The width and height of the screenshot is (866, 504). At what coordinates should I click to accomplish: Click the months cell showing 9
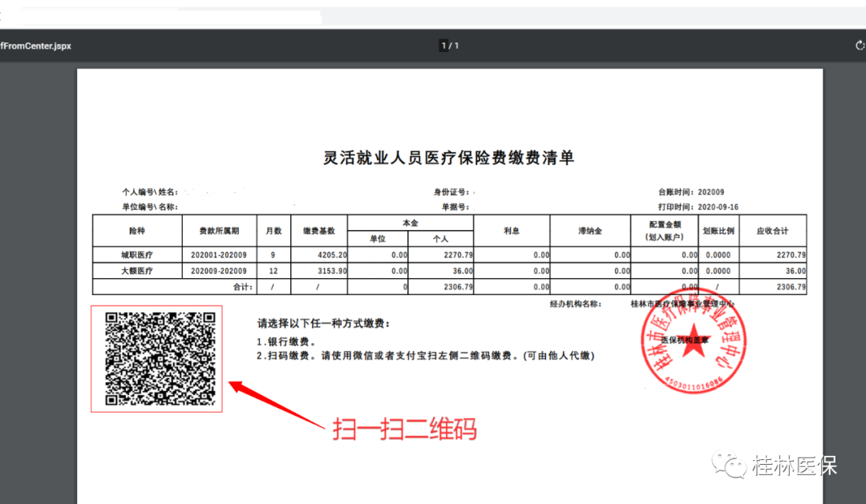click(x=273, y=255)
